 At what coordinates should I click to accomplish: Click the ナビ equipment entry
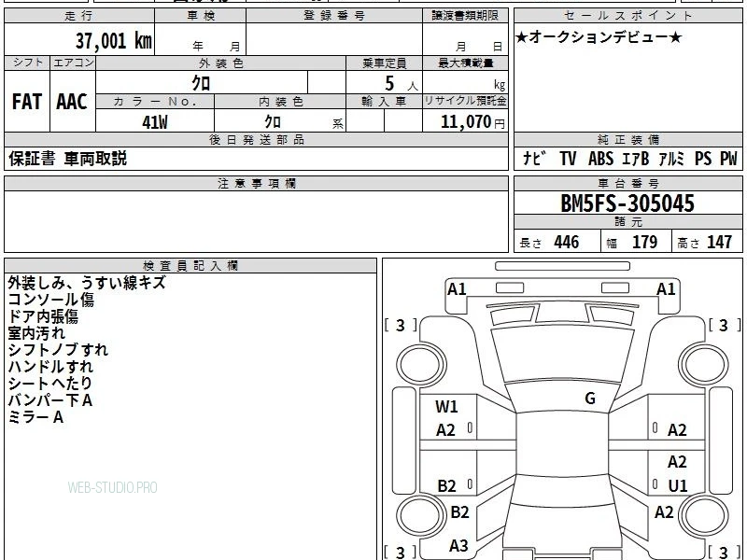click(534, 159)
